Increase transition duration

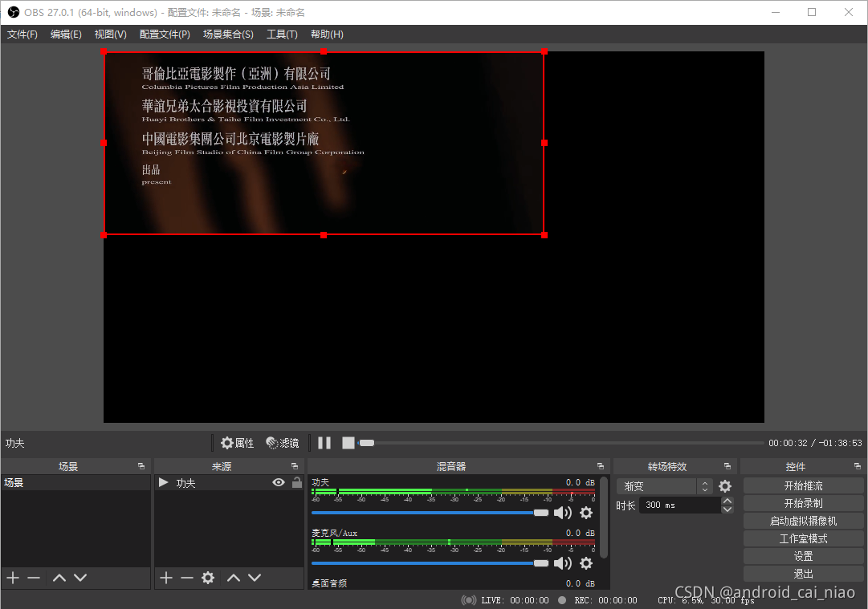[x=727, y=501]
